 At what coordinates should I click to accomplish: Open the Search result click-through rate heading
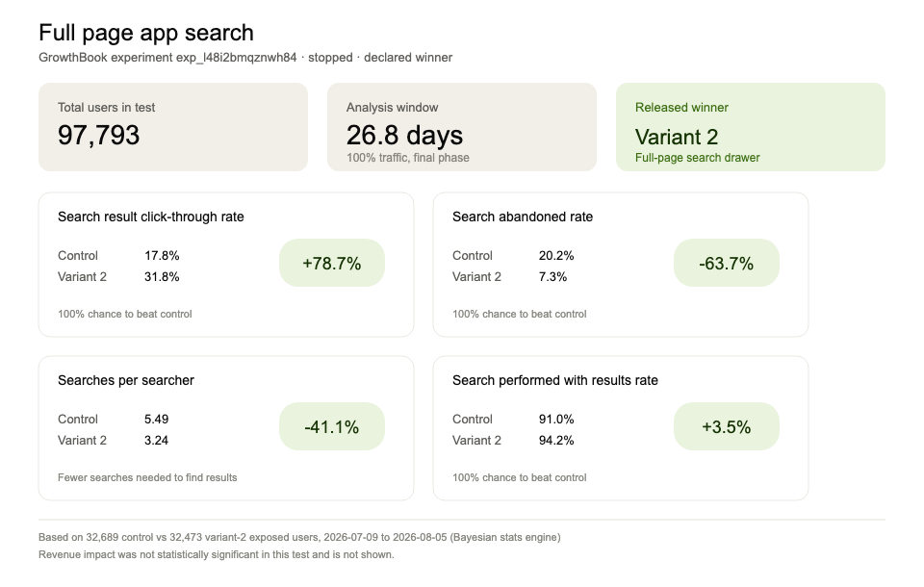[151, 217]
